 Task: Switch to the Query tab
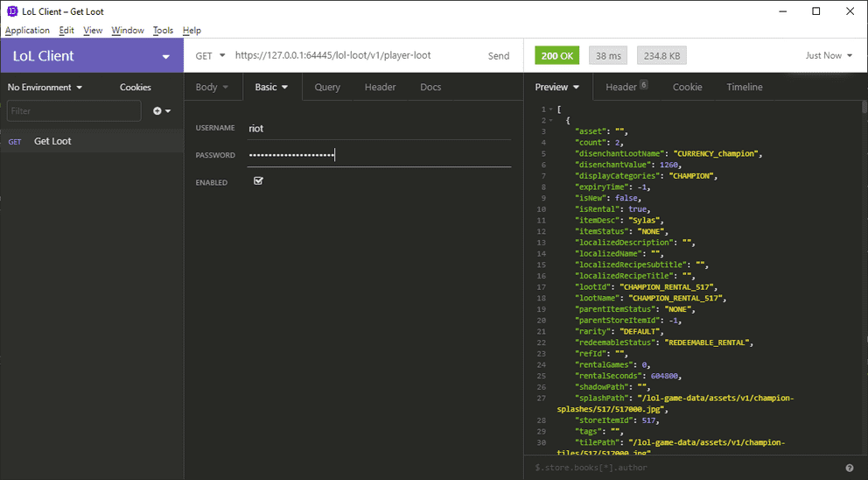[327, 87]
